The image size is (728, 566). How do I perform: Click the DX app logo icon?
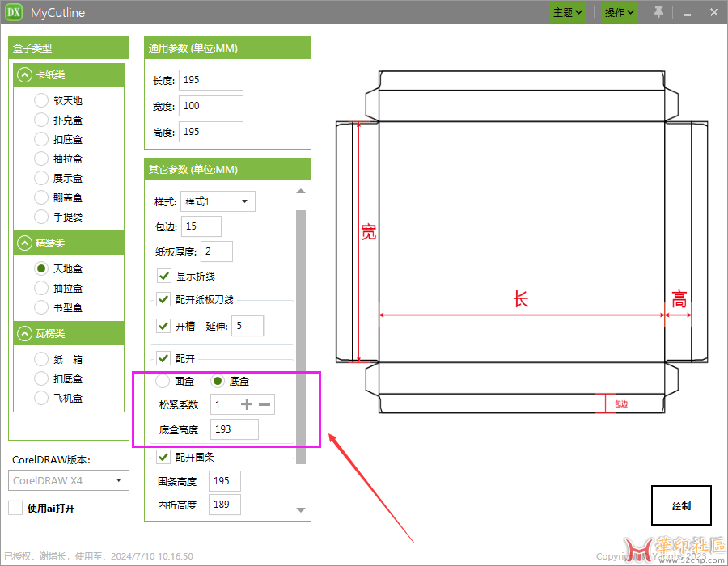click(14, 12)
